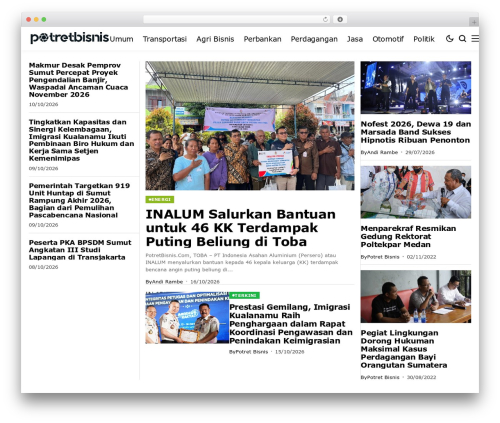
Task: Open Imigrasi Kualanamu award photo thumbnail
Action: 187,318
